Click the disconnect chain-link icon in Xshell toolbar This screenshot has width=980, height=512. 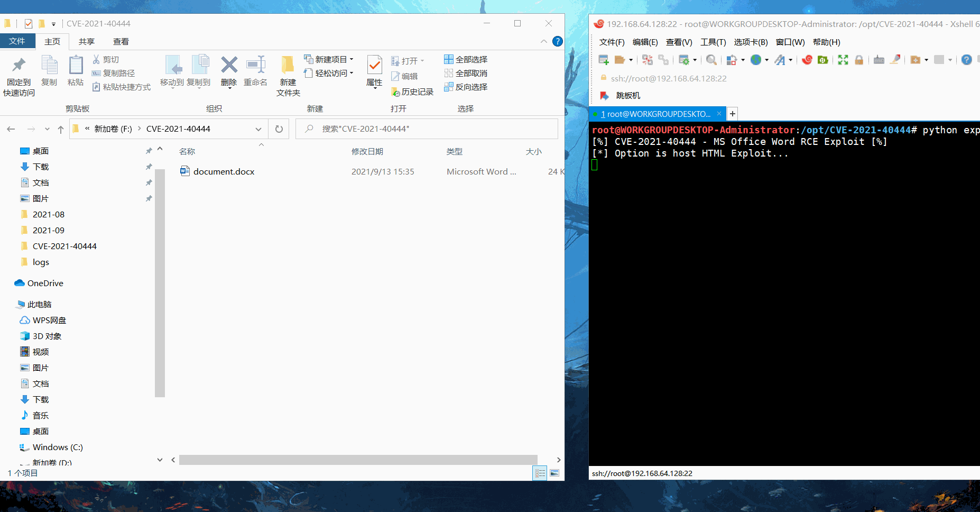(663, 60)
